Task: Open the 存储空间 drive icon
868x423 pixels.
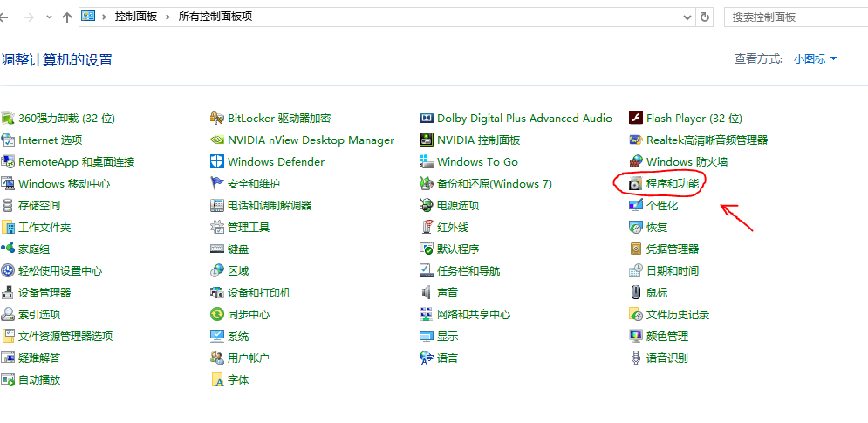Action: pos(7,206)
